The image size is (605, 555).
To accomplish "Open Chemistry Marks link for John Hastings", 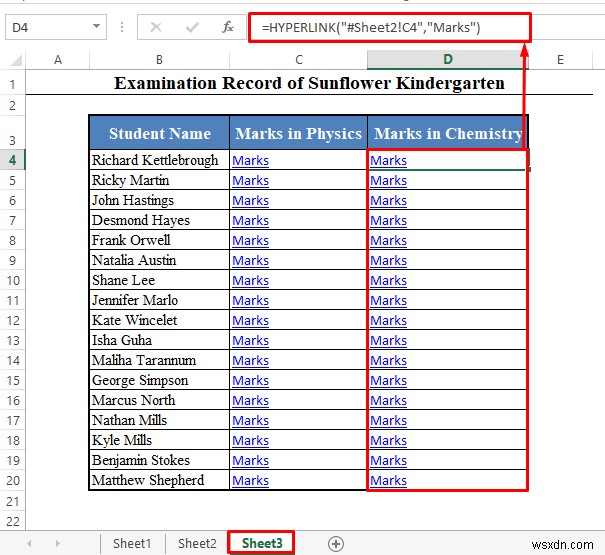I will point(388,201).
